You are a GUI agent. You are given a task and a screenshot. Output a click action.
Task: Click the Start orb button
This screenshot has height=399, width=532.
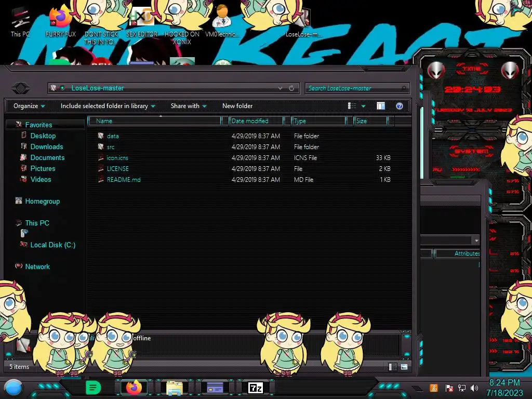(x=14, y=388)
